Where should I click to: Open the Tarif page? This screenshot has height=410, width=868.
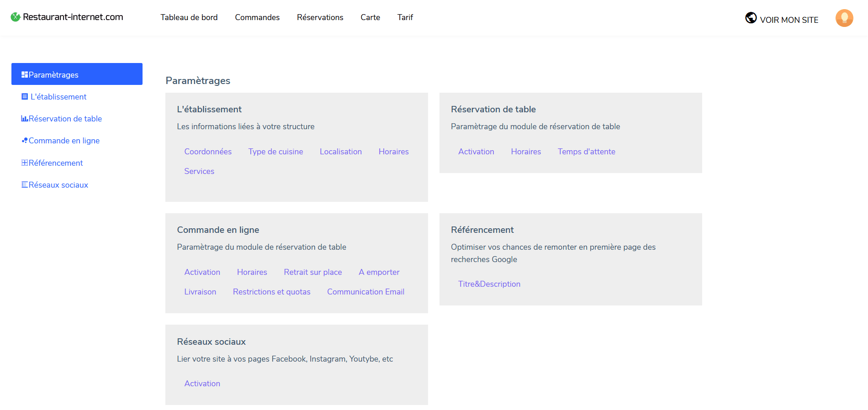[405, 17]
